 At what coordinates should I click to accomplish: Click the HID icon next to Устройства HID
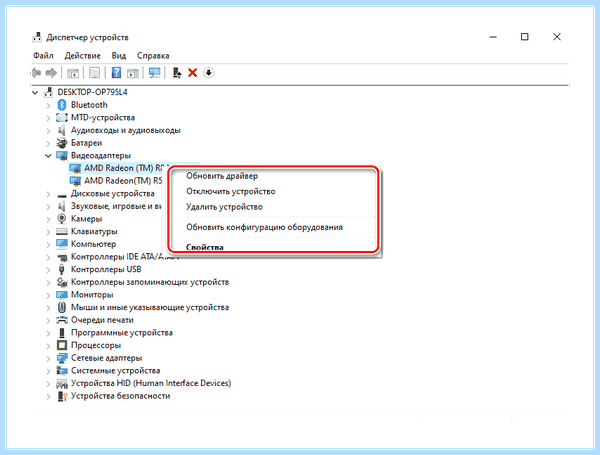(62, 383)
